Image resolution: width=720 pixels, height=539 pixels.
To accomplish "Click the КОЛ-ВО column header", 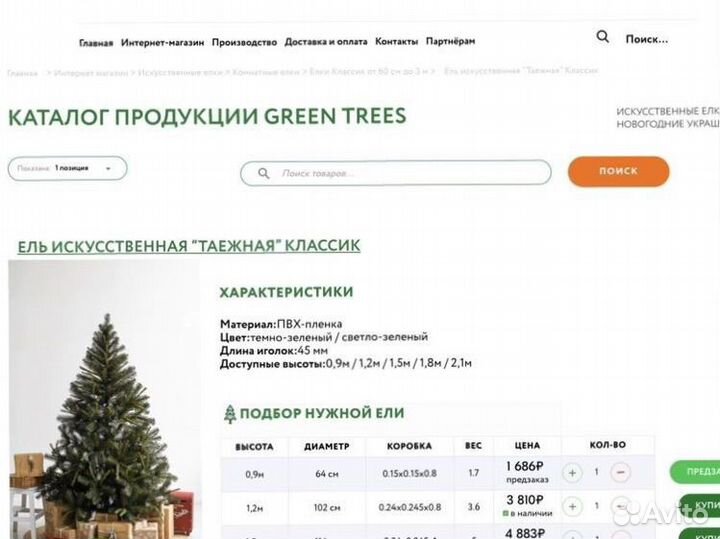I will click(608, 445).
